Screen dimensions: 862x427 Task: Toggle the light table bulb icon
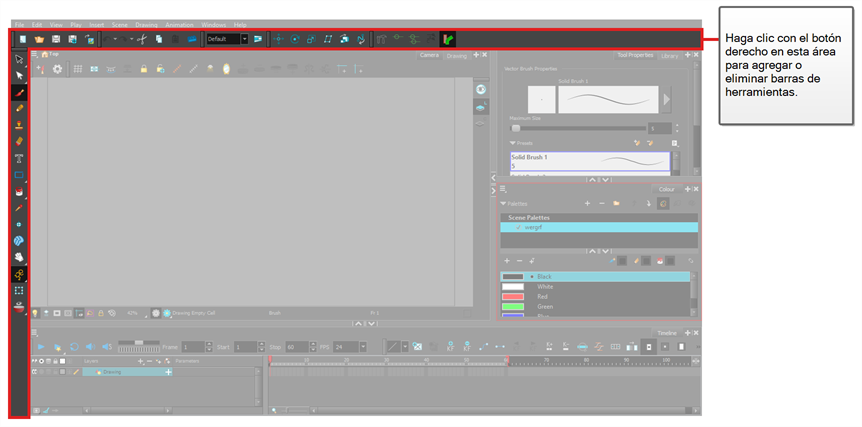tap(35, 313)
